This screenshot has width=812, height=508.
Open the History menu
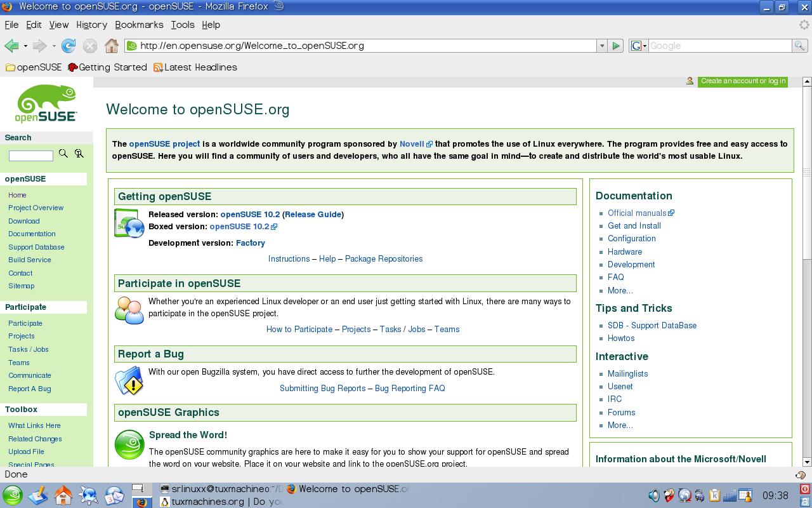(x=91, y=25)
